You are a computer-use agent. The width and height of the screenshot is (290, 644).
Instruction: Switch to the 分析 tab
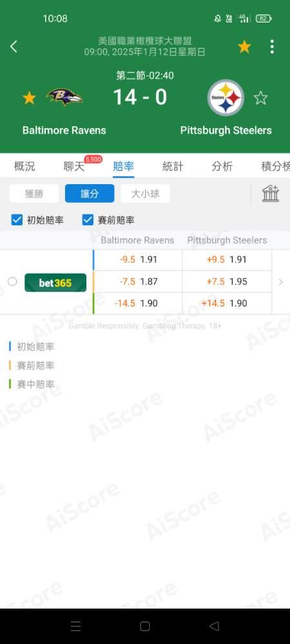[222, 166]
